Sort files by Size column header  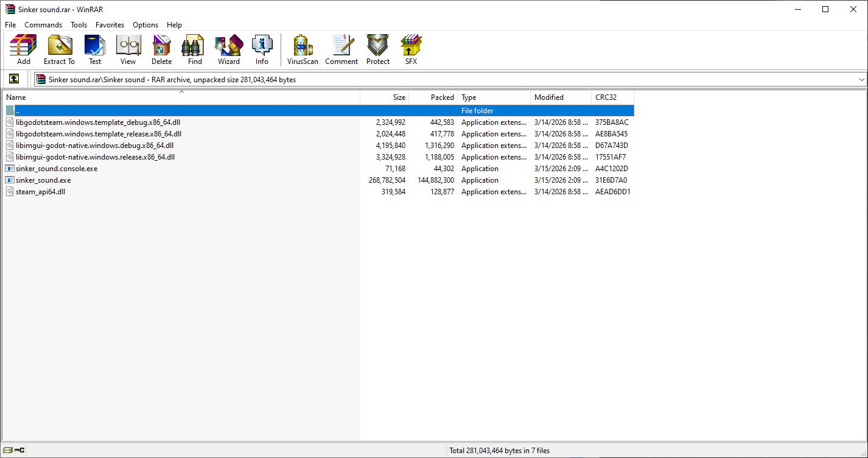(385, 97)
